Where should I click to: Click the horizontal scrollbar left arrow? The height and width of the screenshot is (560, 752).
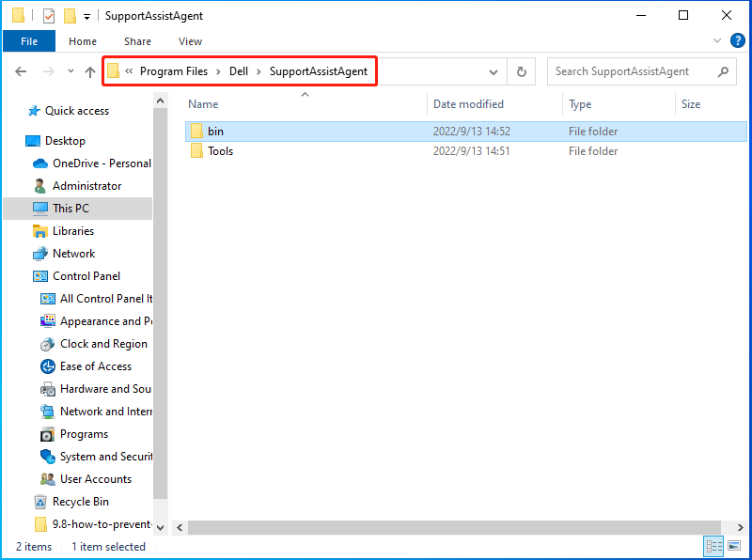pyautogui.click(x=180, y=527)
